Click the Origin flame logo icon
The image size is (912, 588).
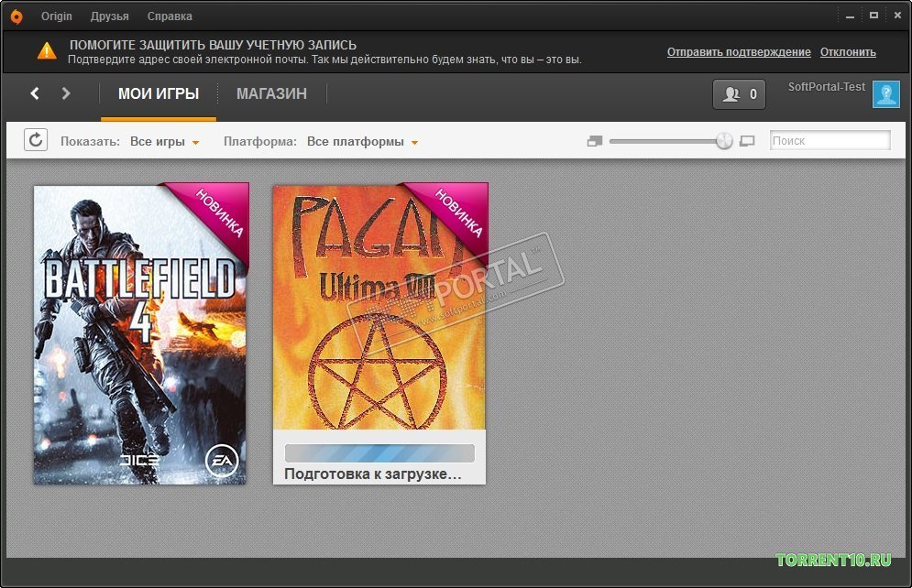[x=16, y=16]
